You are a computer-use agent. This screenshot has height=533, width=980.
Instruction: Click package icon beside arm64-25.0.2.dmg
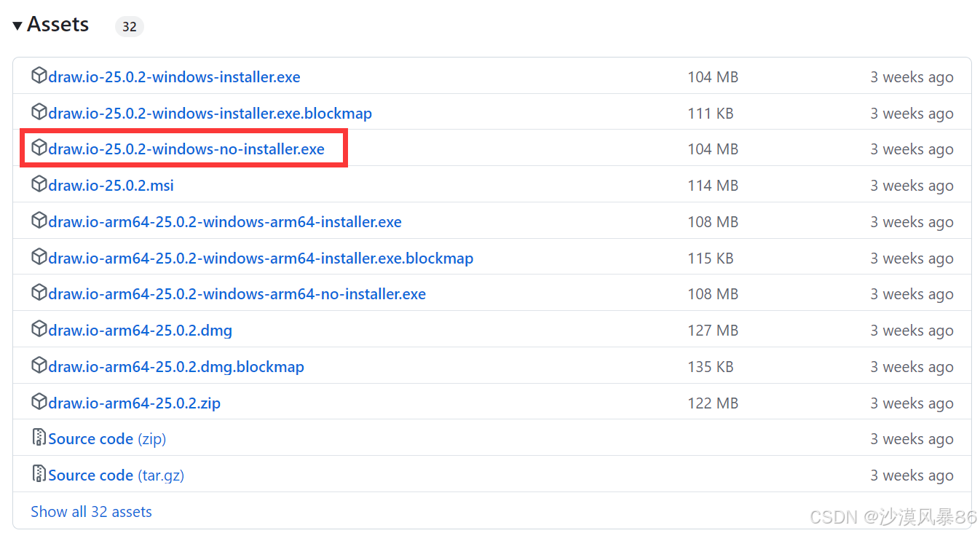pyautogui.click(x=39, y=329)
